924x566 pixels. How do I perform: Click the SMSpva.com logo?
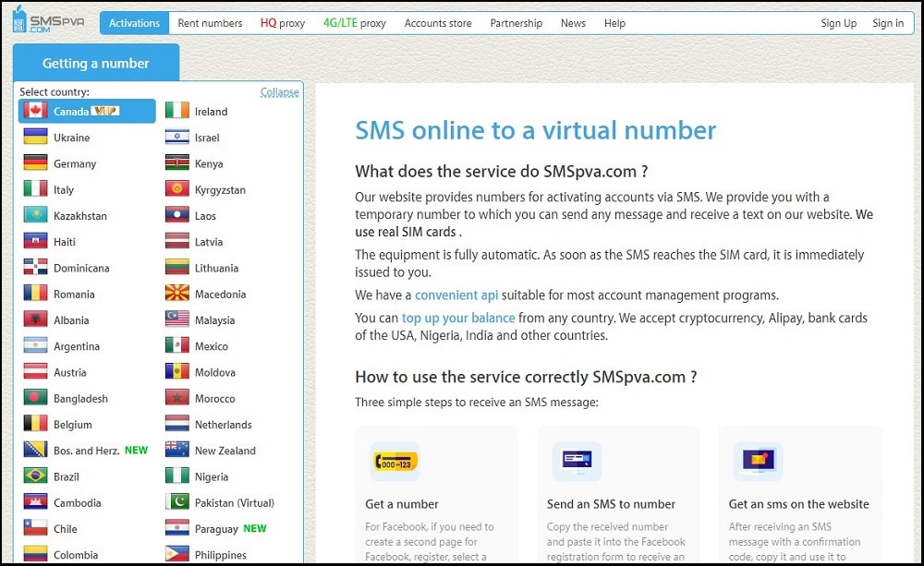[48, 20]
